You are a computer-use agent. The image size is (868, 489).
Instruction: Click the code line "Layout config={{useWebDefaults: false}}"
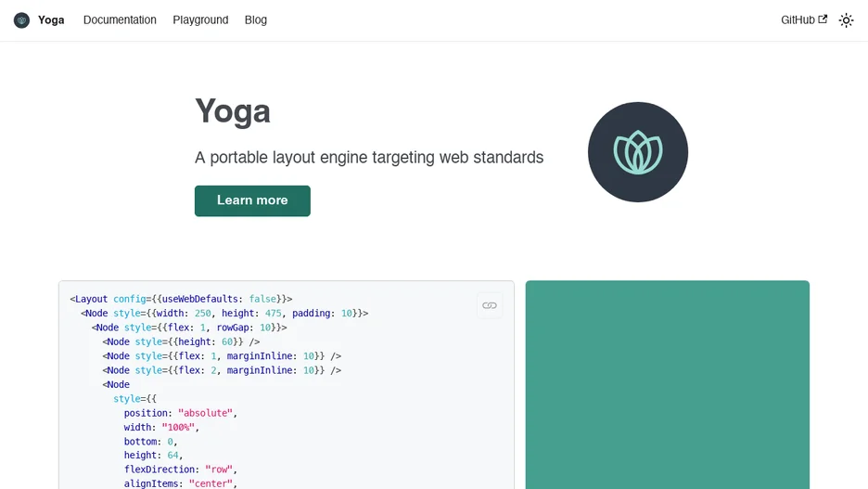pyautogui.click(x=181, y=299)
